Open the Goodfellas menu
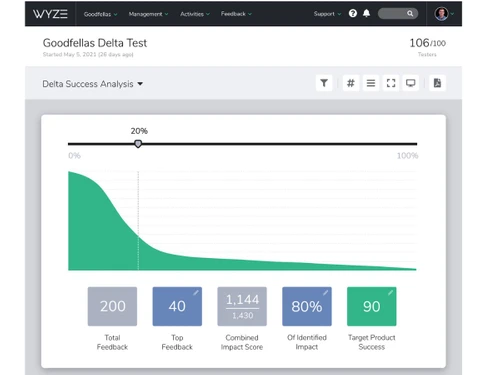Viewport: 500px width, 375px height. click(100, 14)
